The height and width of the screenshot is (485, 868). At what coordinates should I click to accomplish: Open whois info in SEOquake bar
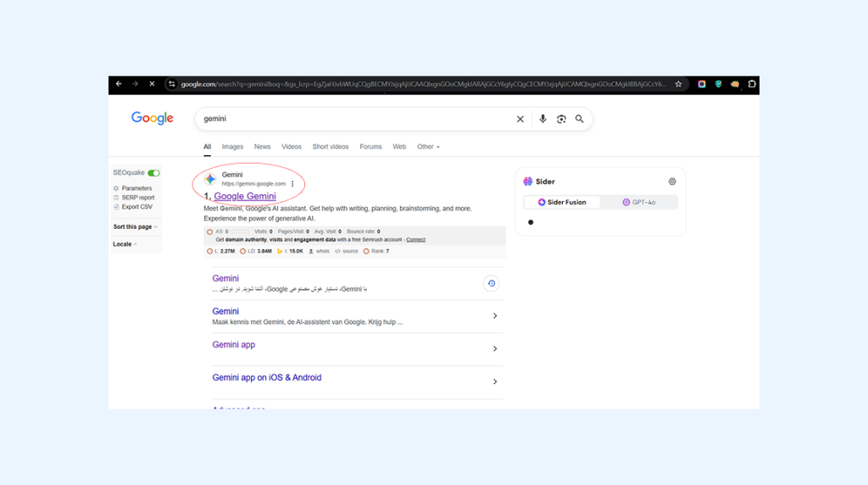(x=319, y=251)
